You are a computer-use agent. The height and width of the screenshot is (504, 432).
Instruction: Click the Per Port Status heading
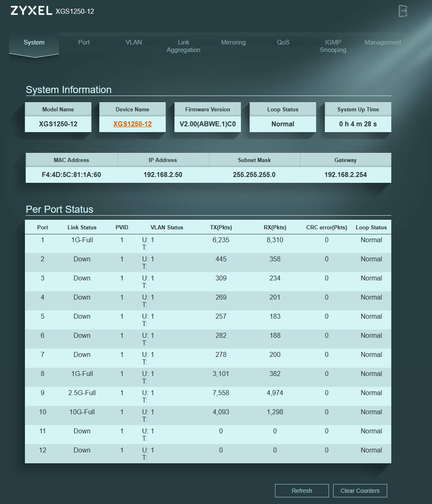tap(59, 209)
